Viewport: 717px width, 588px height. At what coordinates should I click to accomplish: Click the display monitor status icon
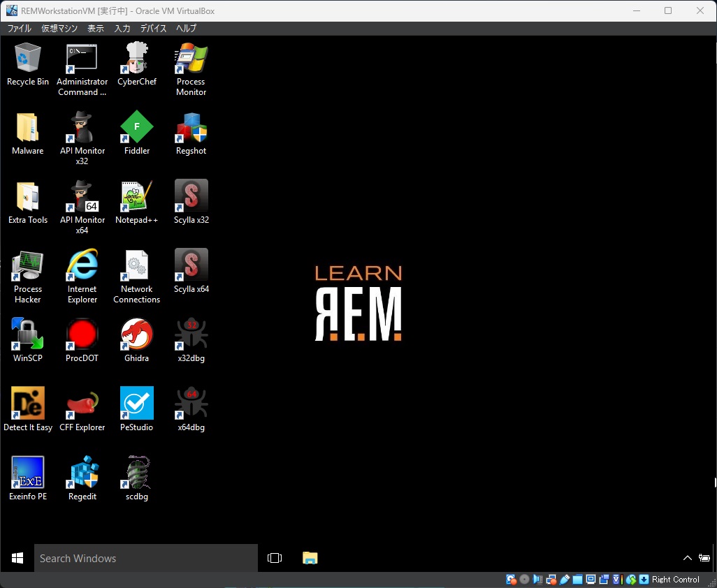[x=591, y=580]
